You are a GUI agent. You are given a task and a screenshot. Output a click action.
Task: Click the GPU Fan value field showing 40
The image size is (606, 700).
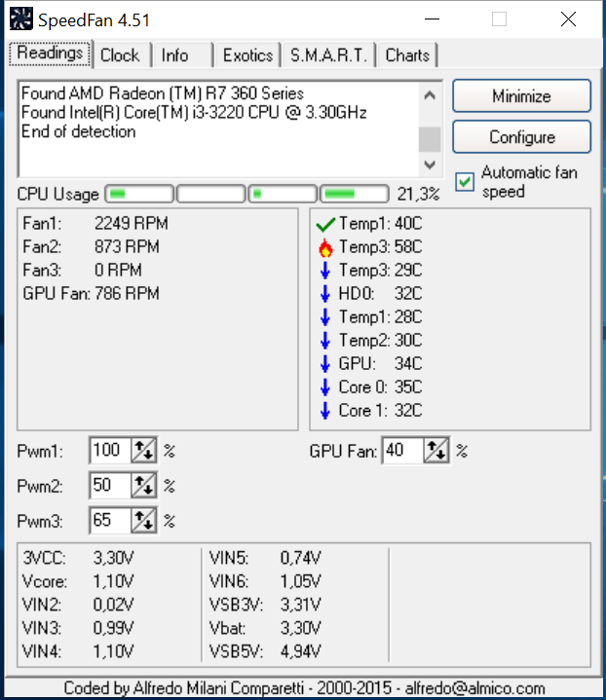pyautogui.click(x=403, y=451)
